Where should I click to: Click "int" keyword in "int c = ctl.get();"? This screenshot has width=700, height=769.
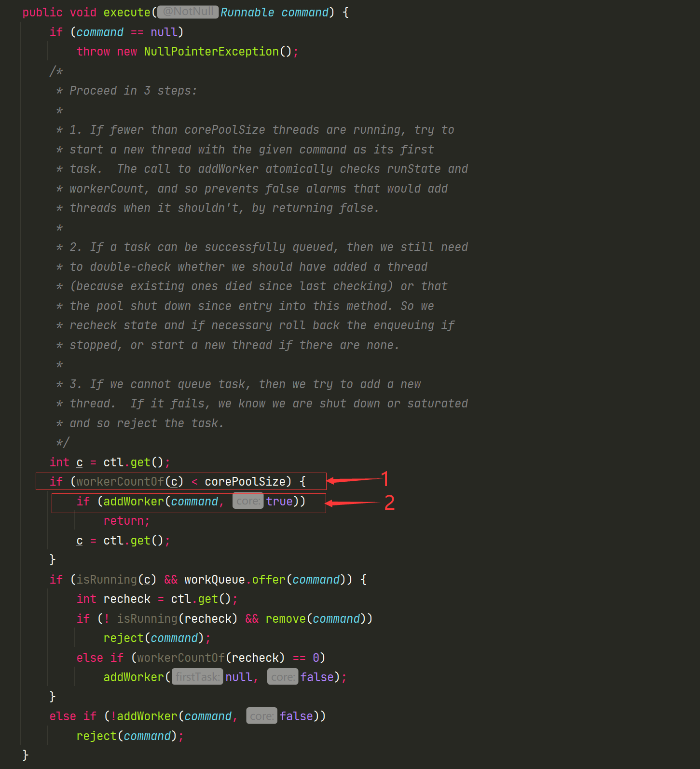click(x=59, y=462)
